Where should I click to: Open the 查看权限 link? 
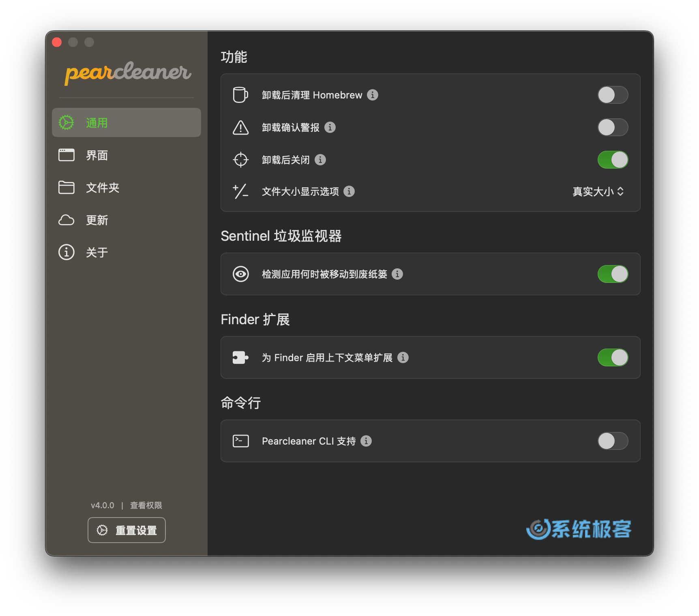pos(146,505)
